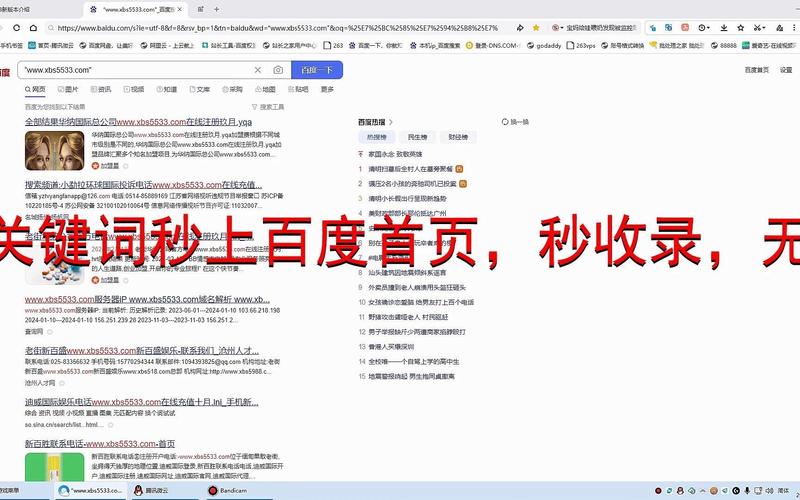The image size is (800, 500).
Task: Open result 迪威国际娱乐电话 link
Action: (142, 402)
